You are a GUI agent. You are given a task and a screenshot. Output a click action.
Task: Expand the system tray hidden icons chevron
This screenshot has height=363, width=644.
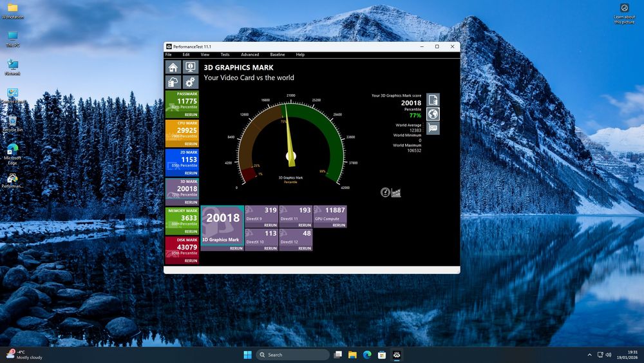coord(590,355)
